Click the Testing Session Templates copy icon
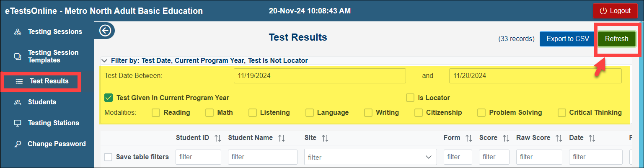644x168 pixels. pyautogui.click(x=18, y=57)
